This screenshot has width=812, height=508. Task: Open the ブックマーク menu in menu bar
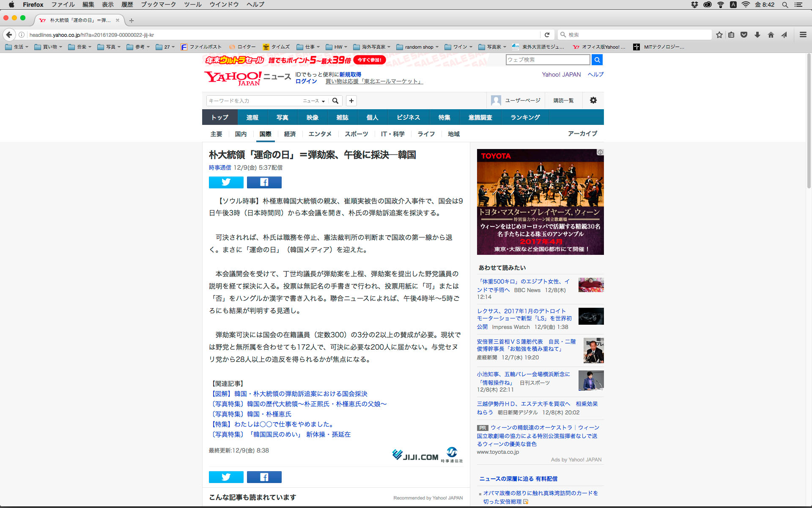point(158,5)
